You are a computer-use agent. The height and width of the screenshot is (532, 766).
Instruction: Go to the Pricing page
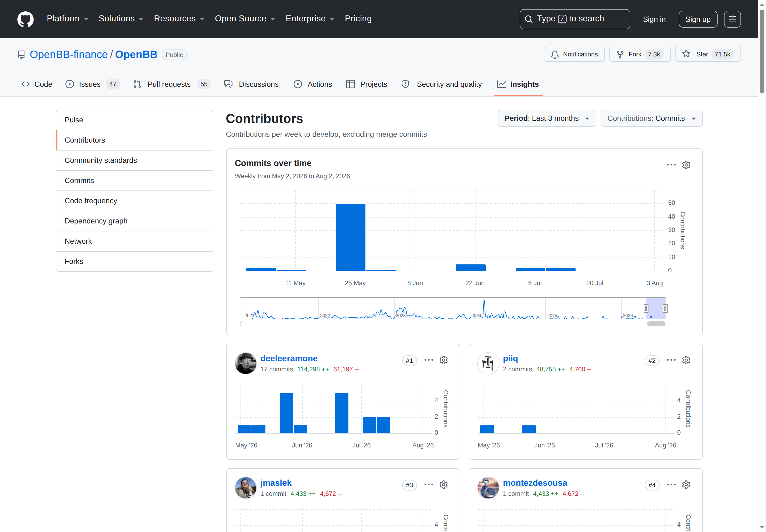point(358,19)
